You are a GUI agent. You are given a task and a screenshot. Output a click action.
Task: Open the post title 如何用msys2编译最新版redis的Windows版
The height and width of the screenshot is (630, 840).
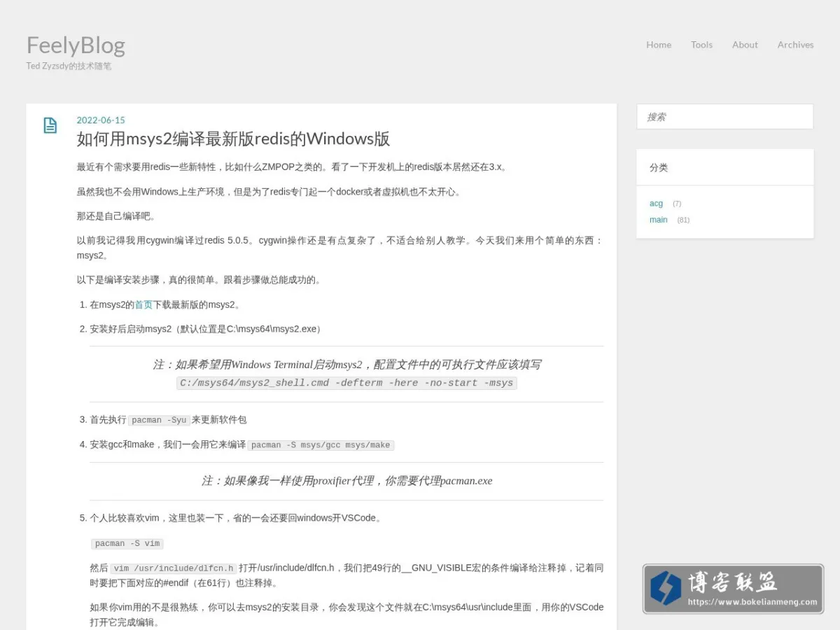tap(233, 139)
